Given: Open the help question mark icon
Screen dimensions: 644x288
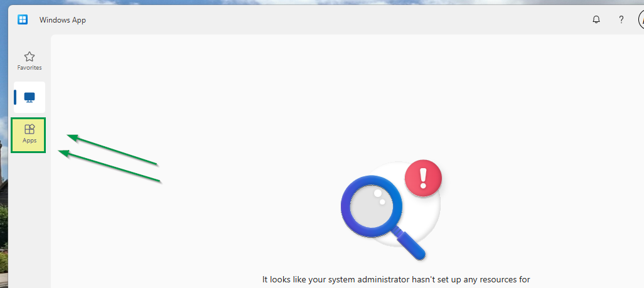Looking at the screenshot, I should (621, 19).
